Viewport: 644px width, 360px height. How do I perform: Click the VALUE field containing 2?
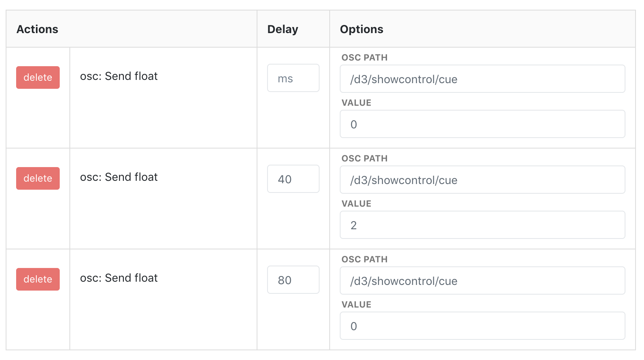click(x=482, y=225)
